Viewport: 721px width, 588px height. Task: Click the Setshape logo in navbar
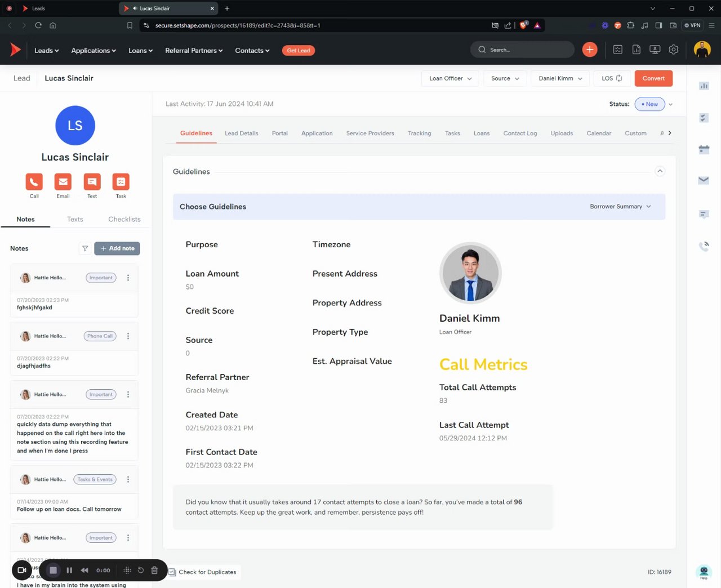(15, 50)
